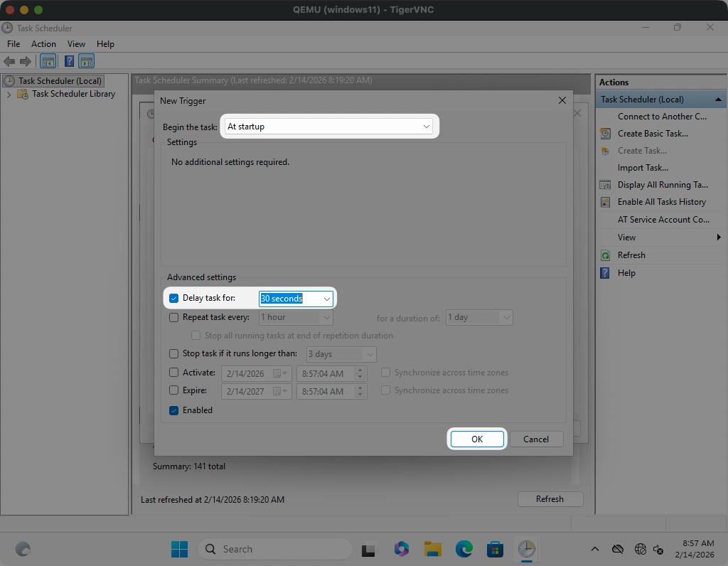Click the Show/Hide Action Pane icon

(x=87, y=61)
